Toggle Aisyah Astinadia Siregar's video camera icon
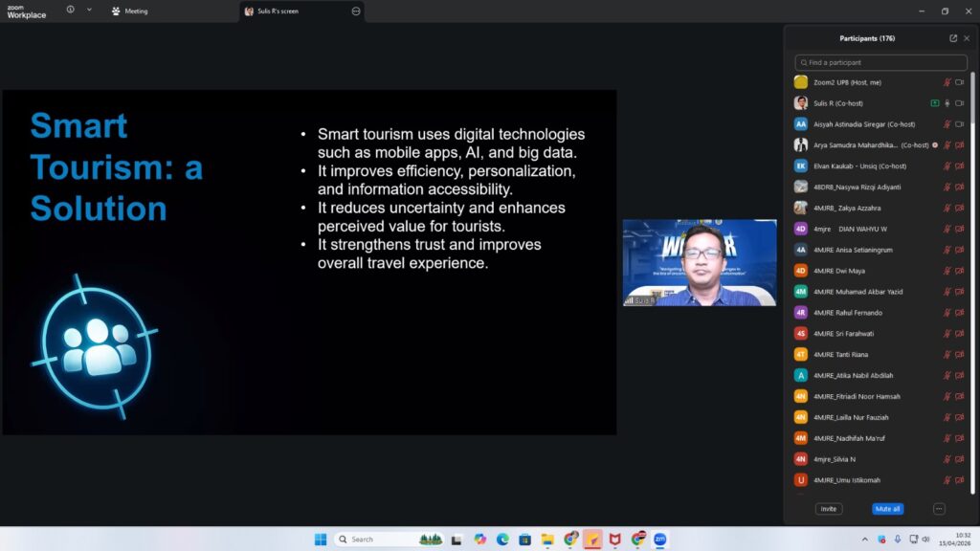 (960, 124)
